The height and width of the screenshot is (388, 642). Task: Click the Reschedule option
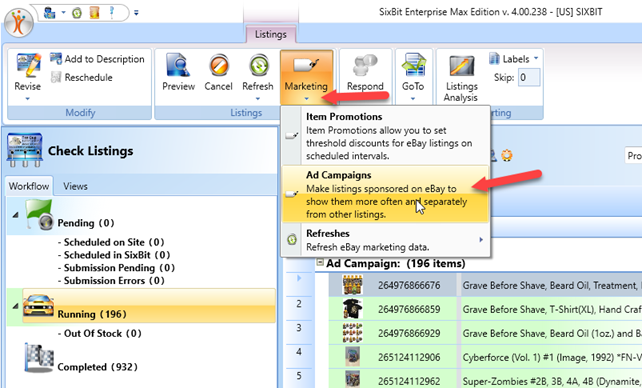tap(81, 77)
